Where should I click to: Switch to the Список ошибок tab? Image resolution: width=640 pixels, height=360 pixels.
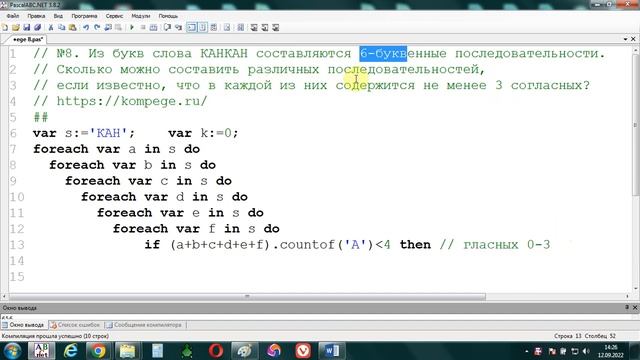[75, 325]
